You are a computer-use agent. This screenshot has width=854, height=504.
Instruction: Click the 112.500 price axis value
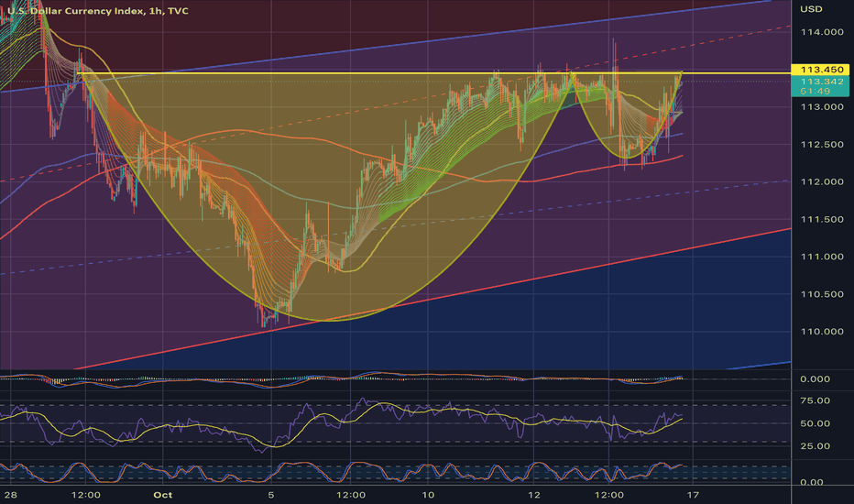tap(822, 145)
